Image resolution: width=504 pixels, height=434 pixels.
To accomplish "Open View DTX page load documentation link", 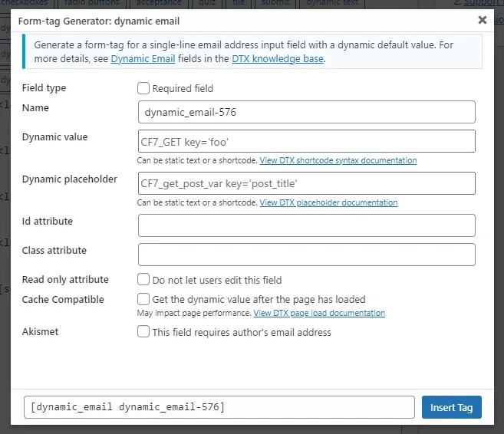I will 319,313.
